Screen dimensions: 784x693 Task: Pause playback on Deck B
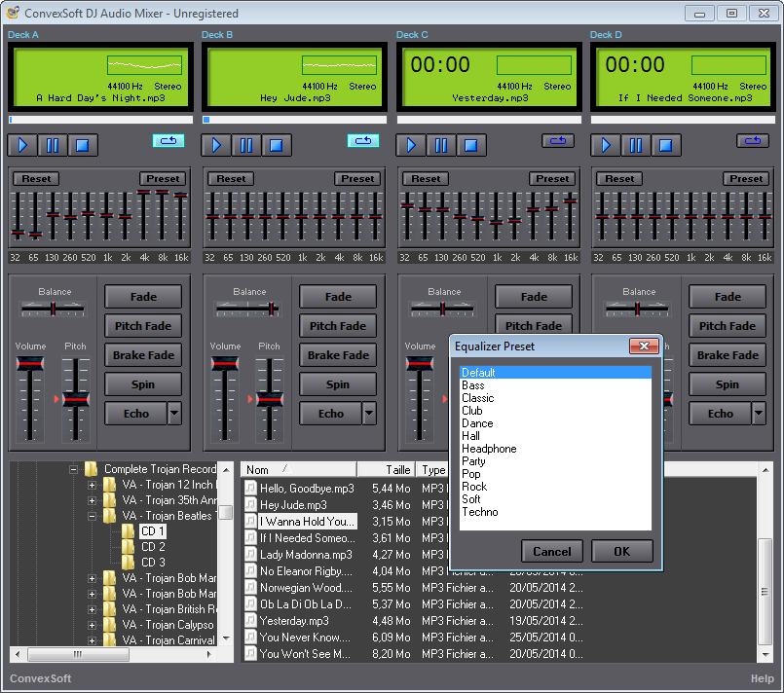click(246, 145)
